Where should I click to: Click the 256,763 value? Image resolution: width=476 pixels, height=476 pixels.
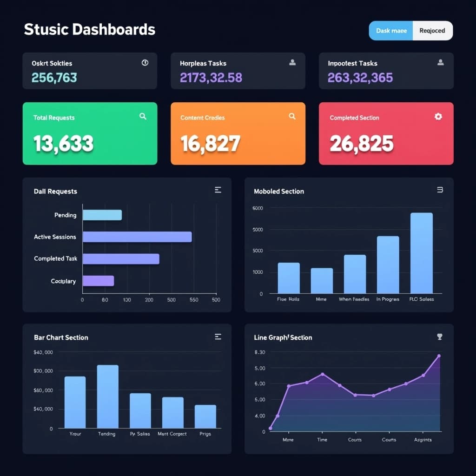54,78
